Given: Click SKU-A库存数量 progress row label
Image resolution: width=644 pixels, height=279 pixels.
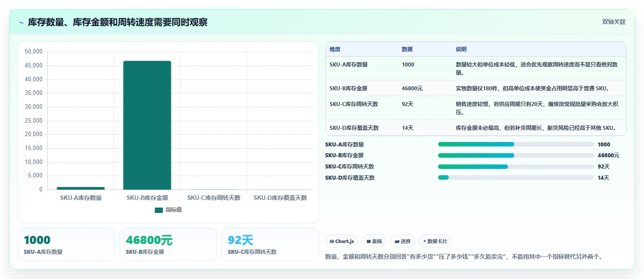Looking at the screenshot, I should pos(344,145).
